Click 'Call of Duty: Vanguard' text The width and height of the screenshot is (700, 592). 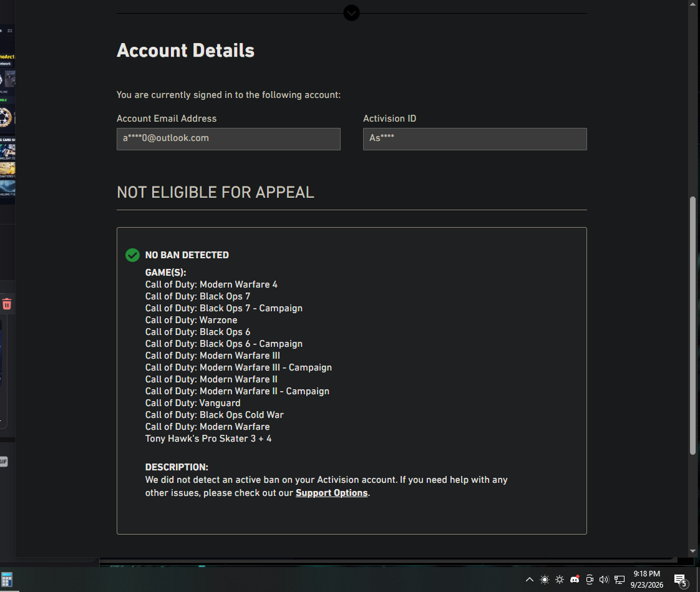[x=193, y=403]
